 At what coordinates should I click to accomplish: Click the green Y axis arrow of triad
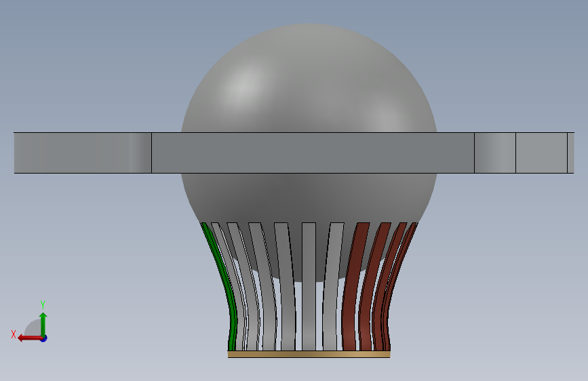43,324
